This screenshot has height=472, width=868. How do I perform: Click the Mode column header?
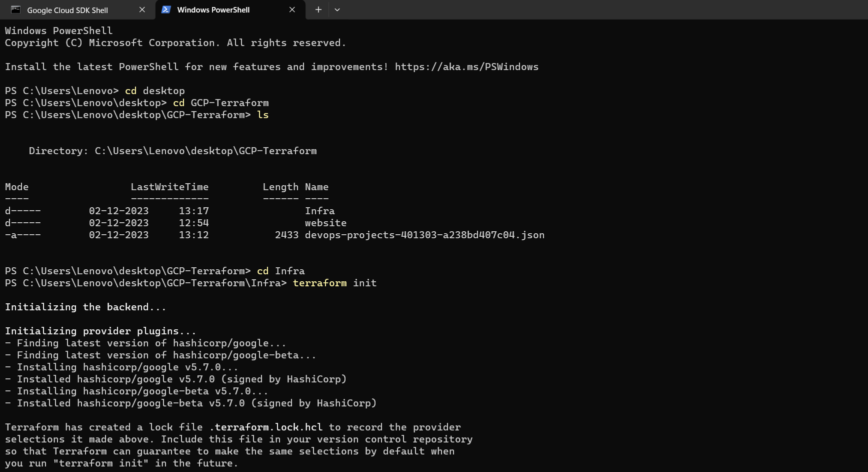pos(17,187)
